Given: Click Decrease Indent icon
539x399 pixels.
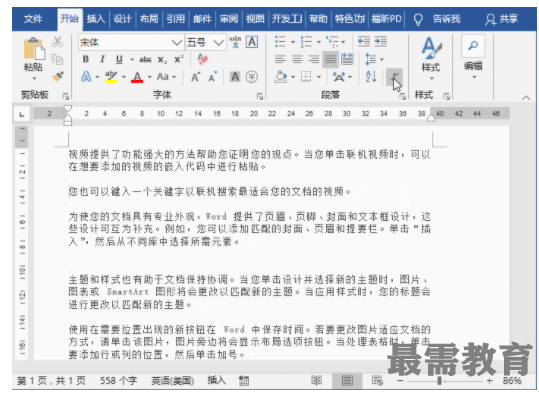Looking at the screenshot, I should coord(363,42).
